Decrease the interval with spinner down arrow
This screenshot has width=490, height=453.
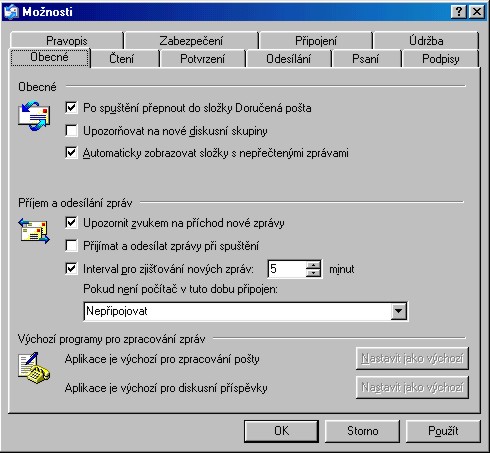coord(313,273)
